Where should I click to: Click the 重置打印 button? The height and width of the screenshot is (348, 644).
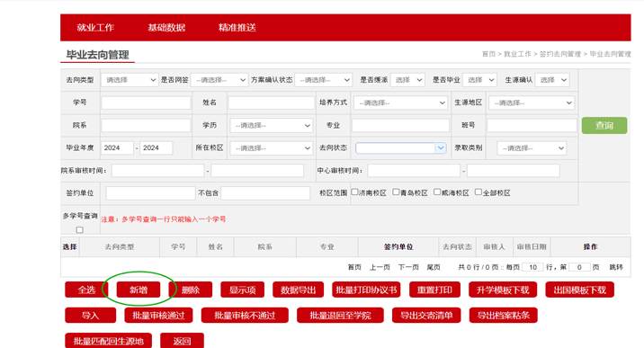point(434,290)
